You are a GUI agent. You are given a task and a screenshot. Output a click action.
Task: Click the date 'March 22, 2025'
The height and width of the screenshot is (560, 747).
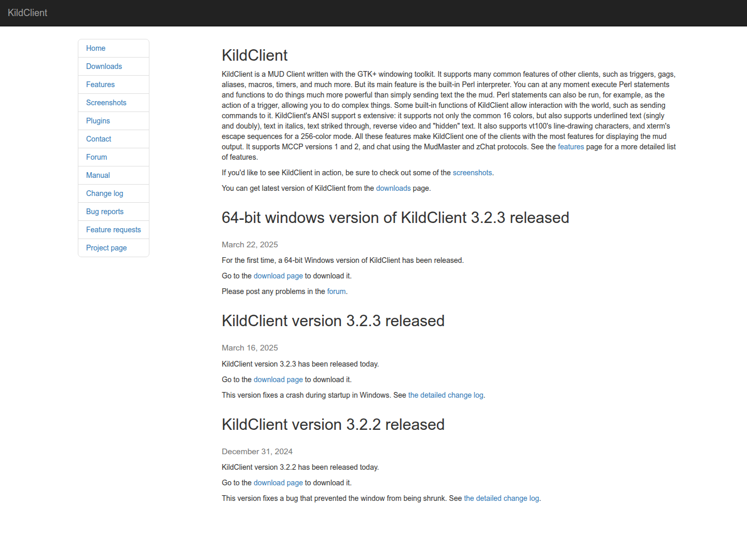250,245
